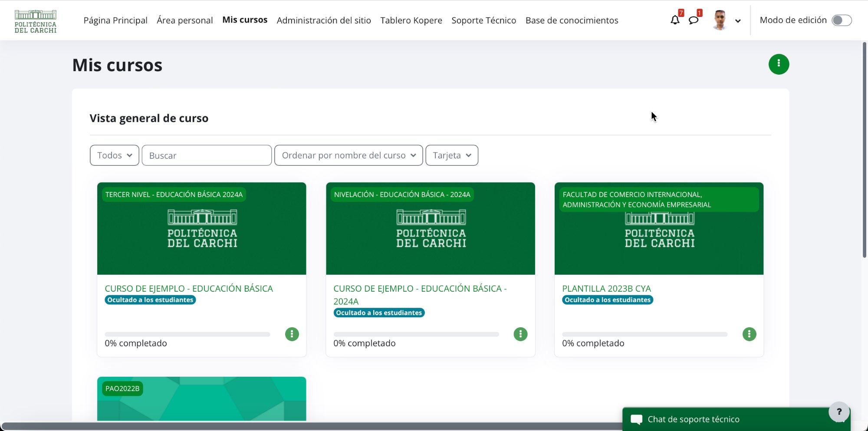The height and width of the screenshot is (431, 868).
Task: Open the Tarjeta view dropdown
Action: (452, 155)
